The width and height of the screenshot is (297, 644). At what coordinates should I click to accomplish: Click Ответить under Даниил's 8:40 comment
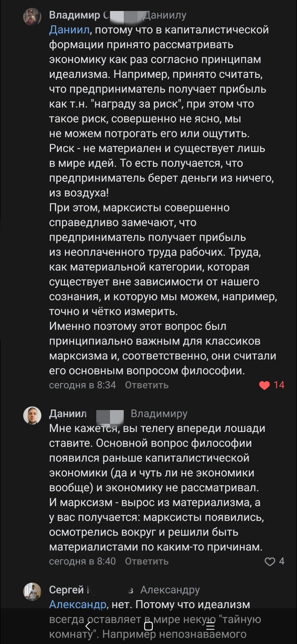(x=147, y=562)
